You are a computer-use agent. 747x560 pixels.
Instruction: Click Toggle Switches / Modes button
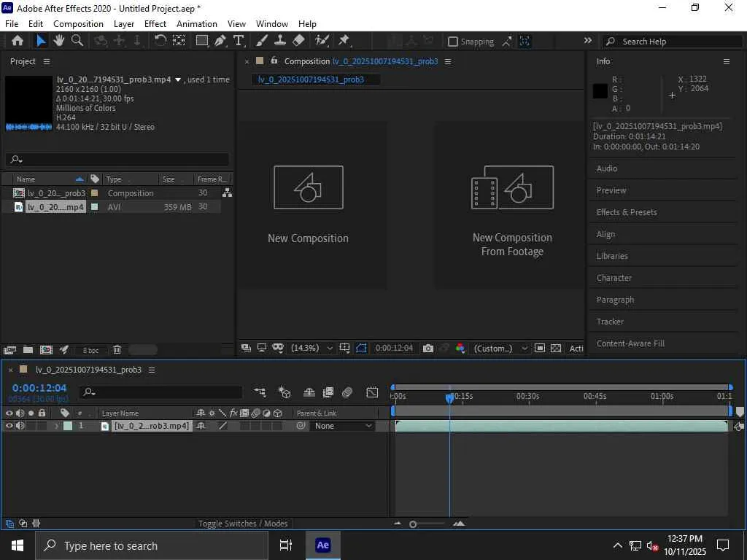243,524
